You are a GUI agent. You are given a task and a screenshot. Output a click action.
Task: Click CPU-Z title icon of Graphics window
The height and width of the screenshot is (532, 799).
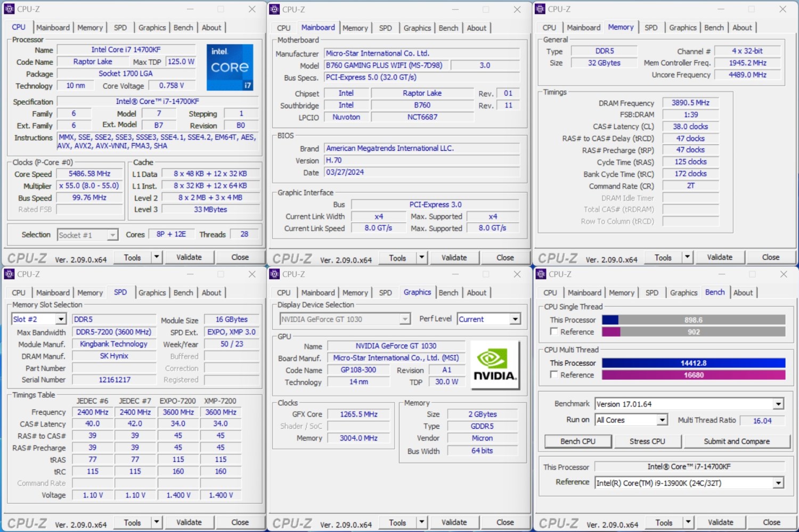coord(274,274)
